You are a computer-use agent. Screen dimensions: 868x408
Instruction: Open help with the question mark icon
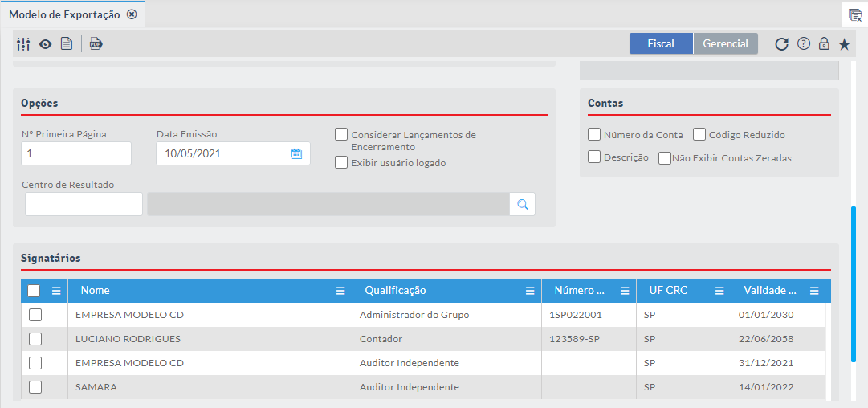[x=803, y=44]
